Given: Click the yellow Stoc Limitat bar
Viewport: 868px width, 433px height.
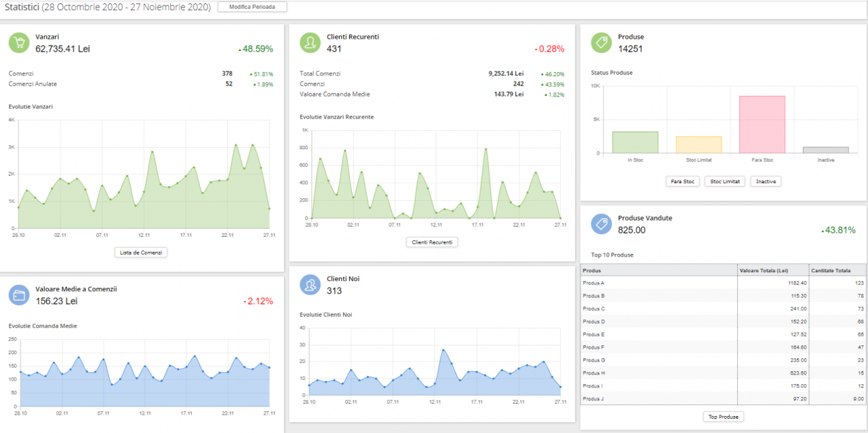Looking at the screenshot, I should pos(698,145).
